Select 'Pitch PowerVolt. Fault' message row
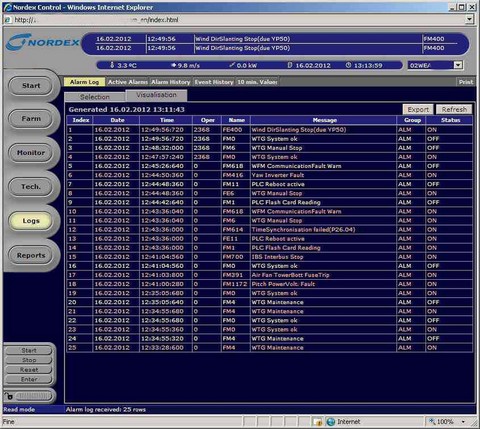Viewport: 480px width, 429px height. point(283,284)
